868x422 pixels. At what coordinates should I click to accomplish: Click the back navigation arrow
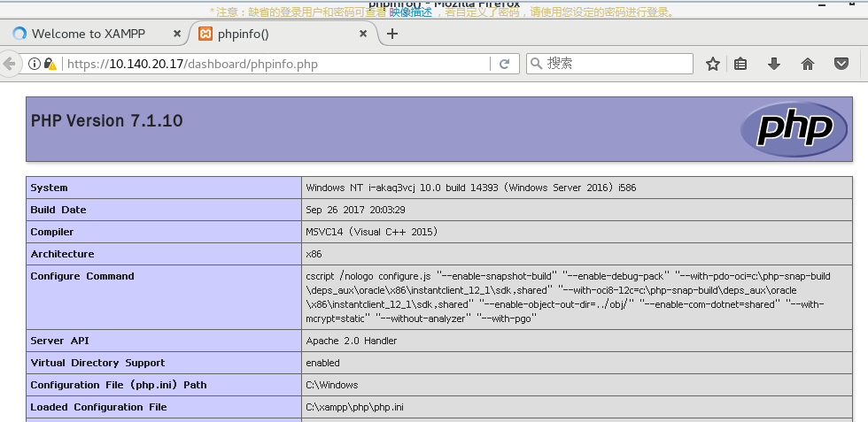tap(9, 65)
